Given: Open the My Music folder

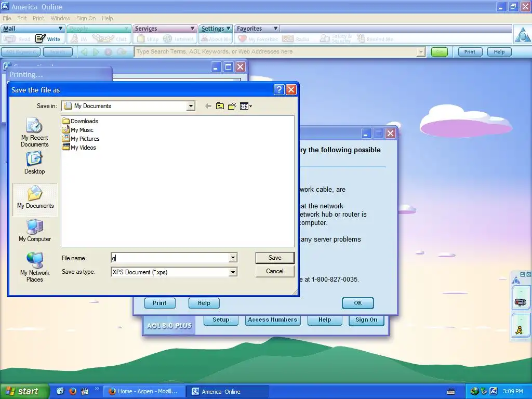Looking at the screenshot, I should (78, 130).
